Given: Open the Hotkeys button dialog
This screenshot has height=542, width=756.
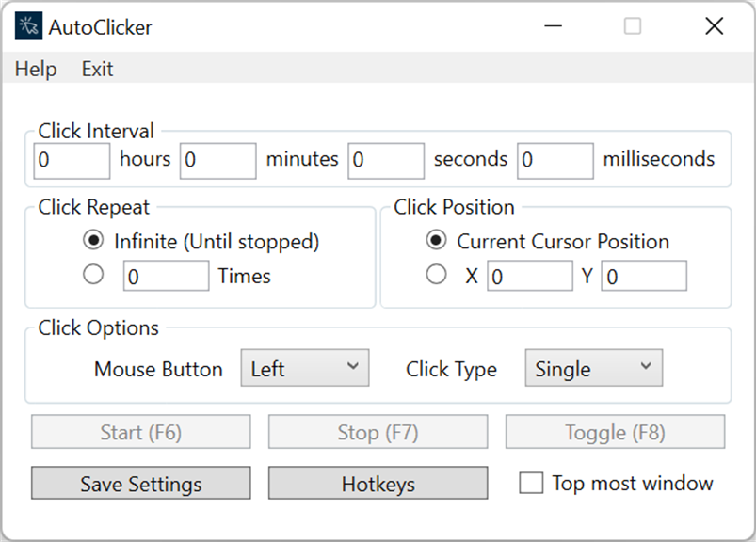Looking at the screenshot, I should point(378,484).
